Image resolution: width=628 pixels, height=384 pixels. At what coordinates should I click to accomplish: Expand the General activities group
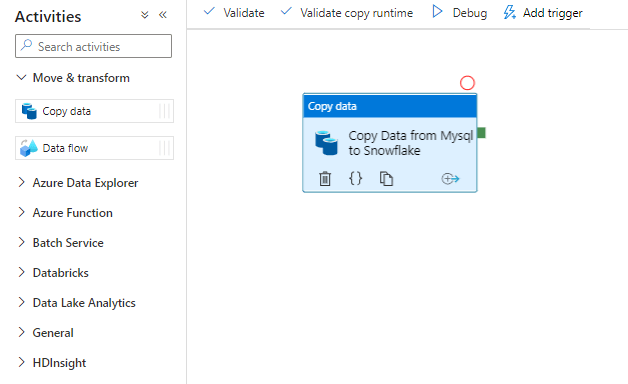coord(22,333)
